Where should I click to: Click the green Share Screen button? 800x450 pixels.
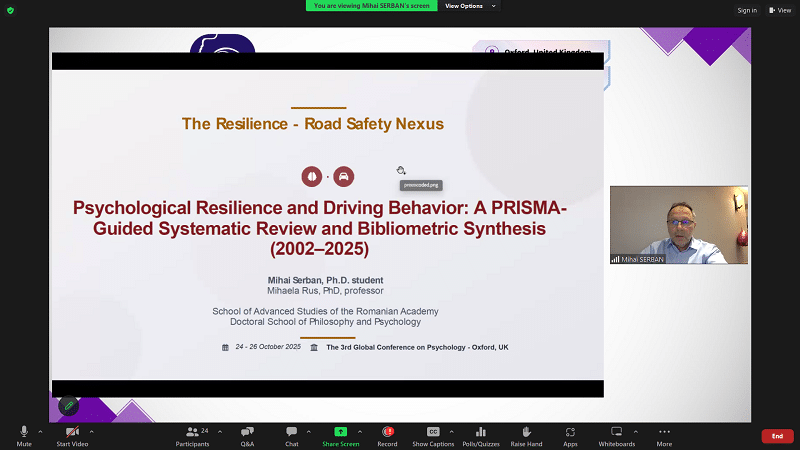pyautogui.click(x=340, y=434)
